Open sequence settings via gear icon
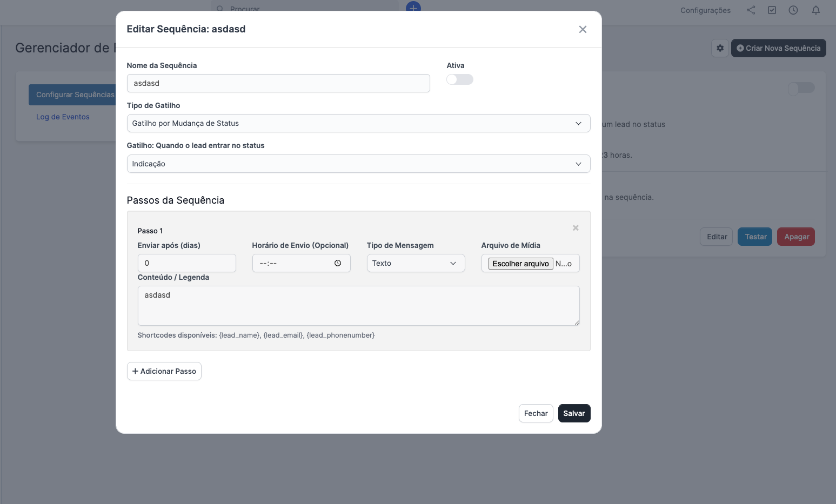 point(720,48)
